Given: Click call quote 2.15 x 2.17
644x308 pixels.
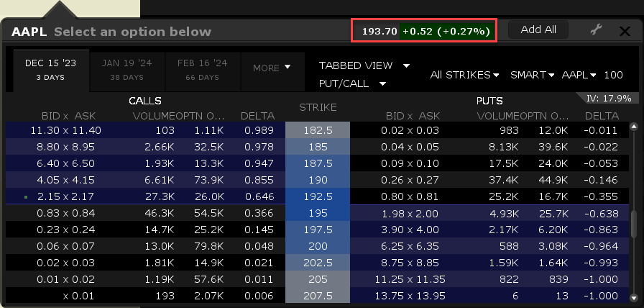Looking at the screenshot, I should click(65, 196).
